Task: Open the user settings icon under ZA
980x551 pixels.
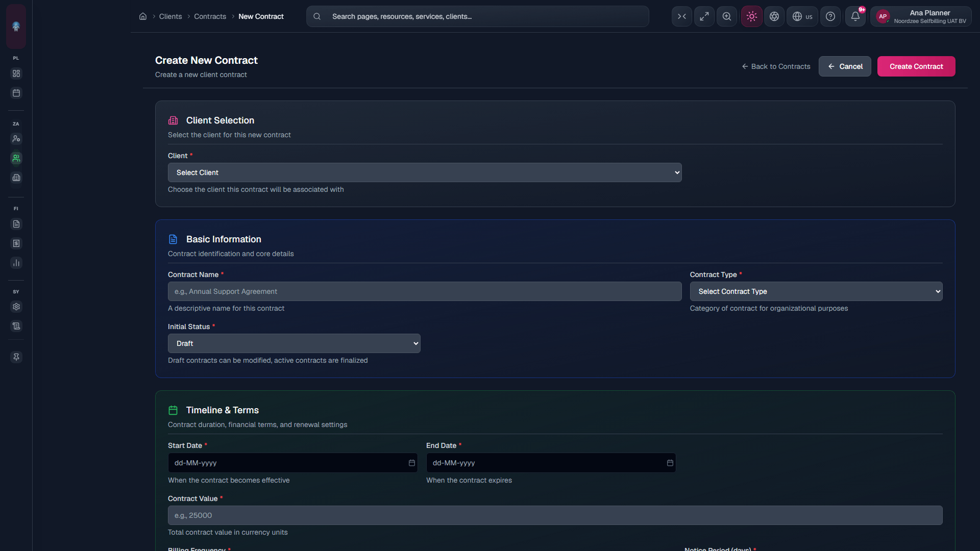Action: [x=16, y=139]
